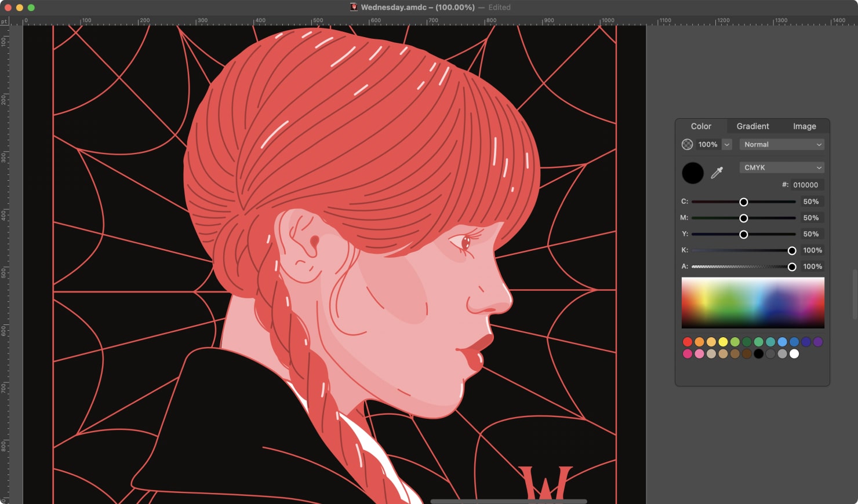Select the light brown preset swatch
Image resolution: width=858 pixels, height=504 pixels.
click(x=735, y=353)
